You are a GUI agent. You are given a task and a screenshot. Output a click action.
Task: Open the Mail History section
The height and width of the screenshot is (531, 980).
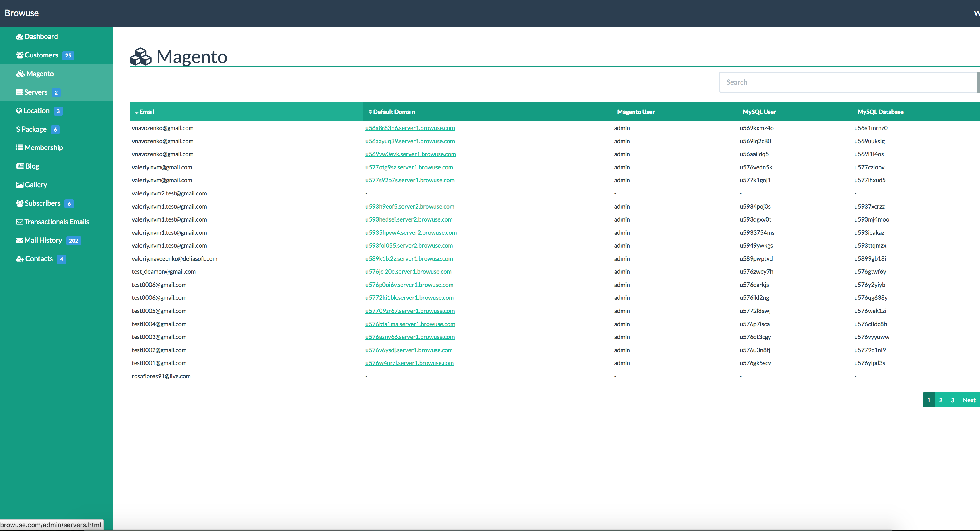tap(43, 240)
